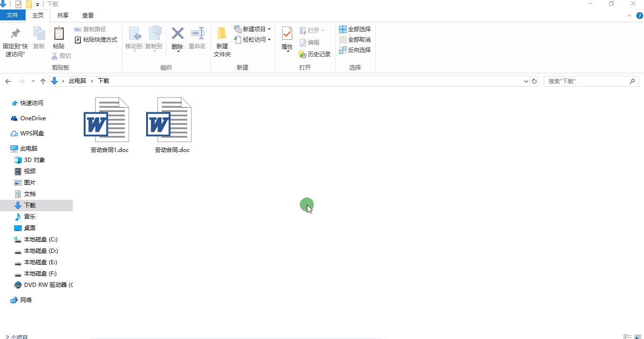Open the 文件 menu

pos(13,15)
